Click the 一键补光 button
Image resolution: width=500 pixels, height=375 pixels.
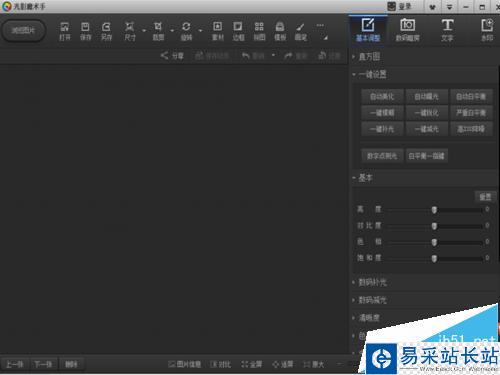coord(382,129)
